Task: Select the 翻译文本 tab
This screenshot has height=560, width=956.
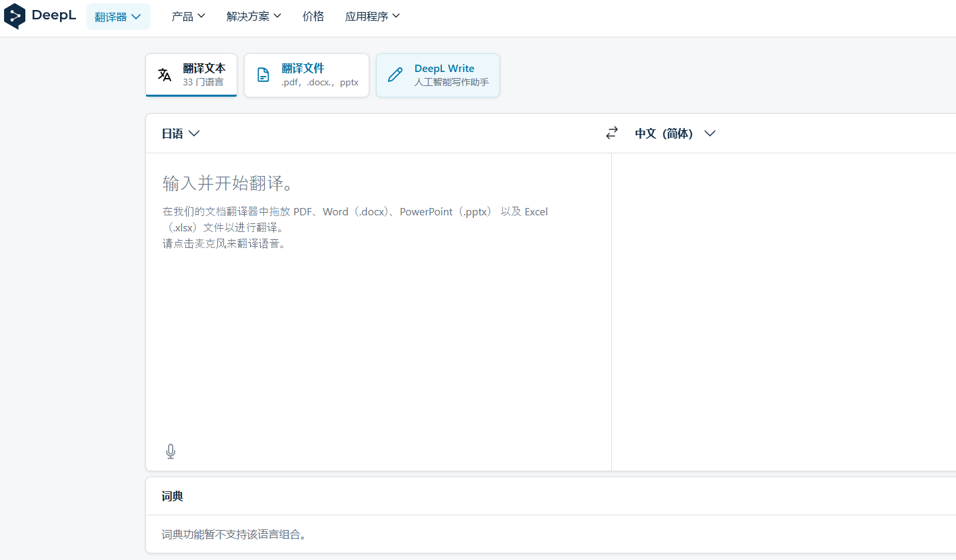Action: [x=191, y=75]
